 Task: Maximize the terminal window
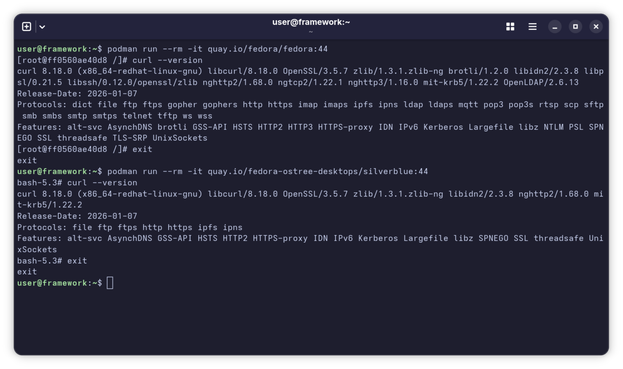pyautogui.click(x=575, y=27)
